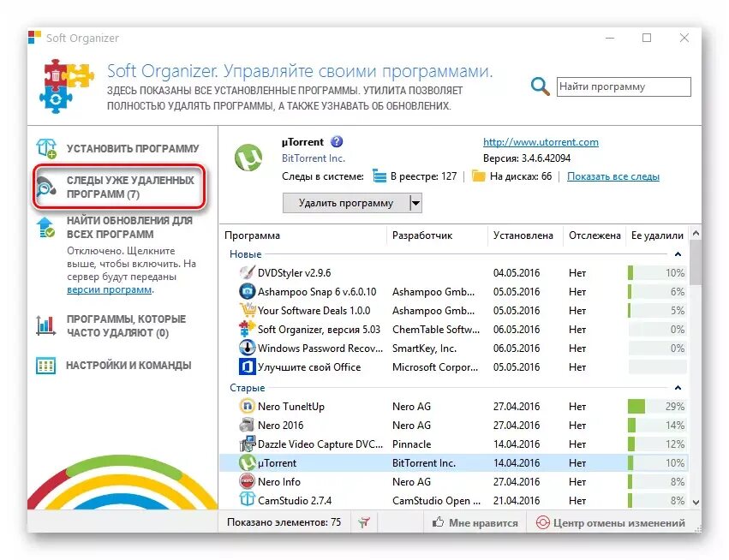729x560 pixels.
Task: Click the Удалить программу button
Action: click(346, 203)
